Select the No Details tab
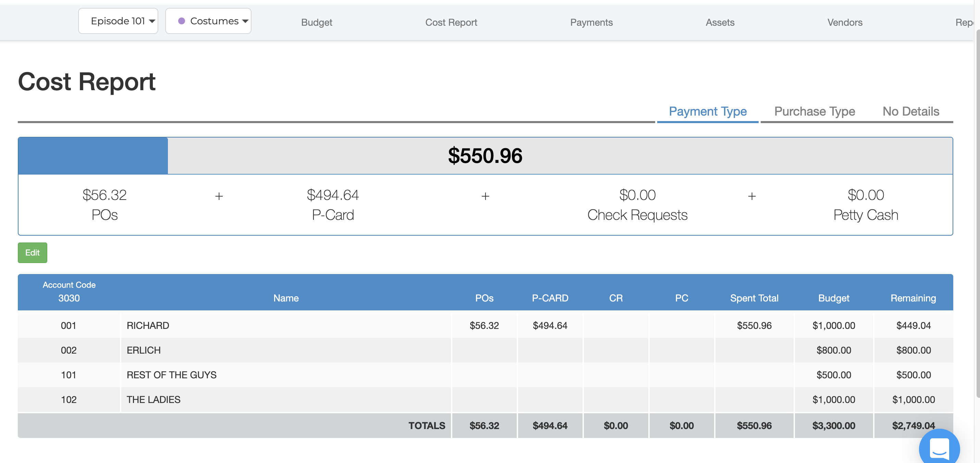This screenshot has height=463, width=980. coord(911,111)
